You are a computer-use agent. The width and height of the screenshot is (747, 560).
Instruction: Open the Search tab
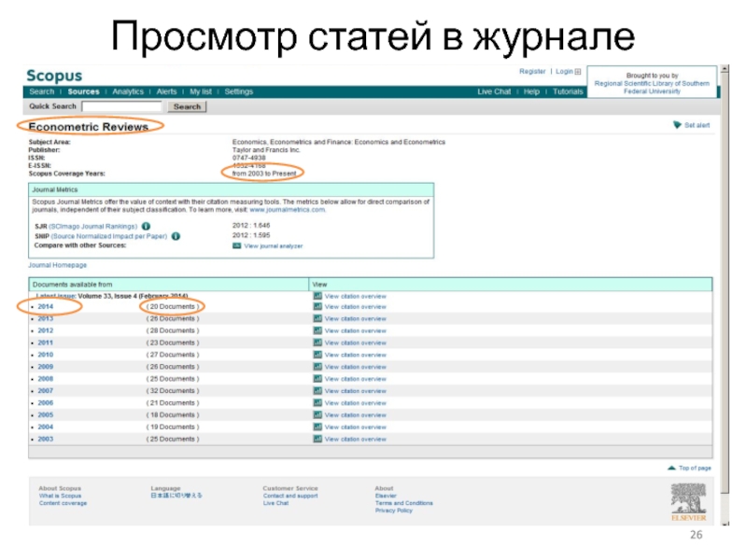[42, 91]
